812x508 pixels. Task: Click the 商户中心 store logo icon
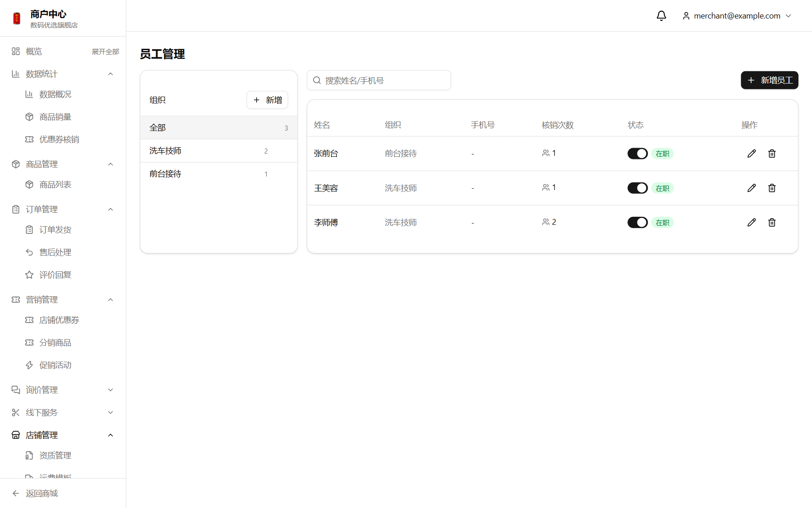pos(17,19)
